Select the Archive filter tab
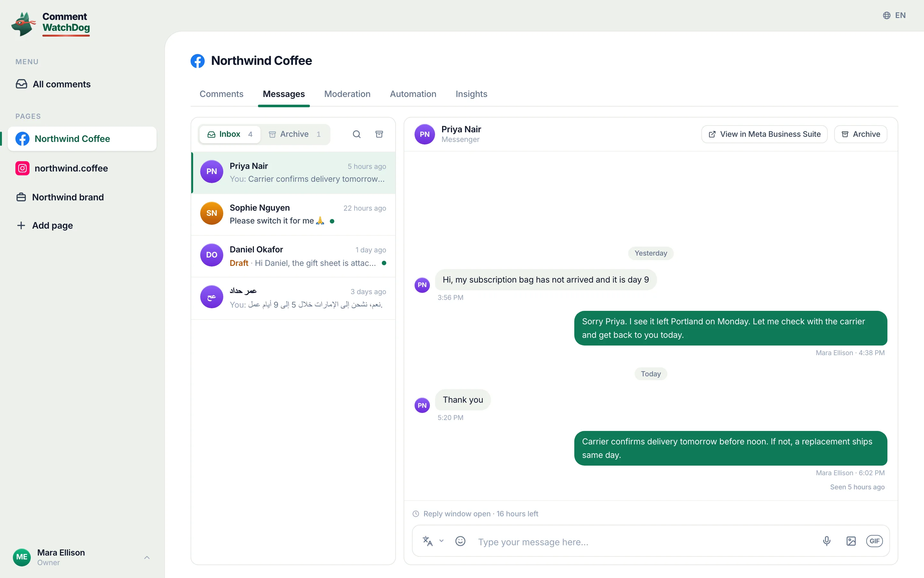 coord(295,134)
